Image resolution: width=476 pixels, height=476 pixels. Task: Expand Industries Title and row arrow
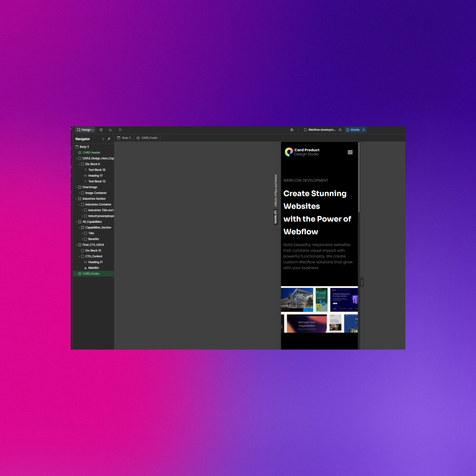pyautogui.click(x=82, y=210)
